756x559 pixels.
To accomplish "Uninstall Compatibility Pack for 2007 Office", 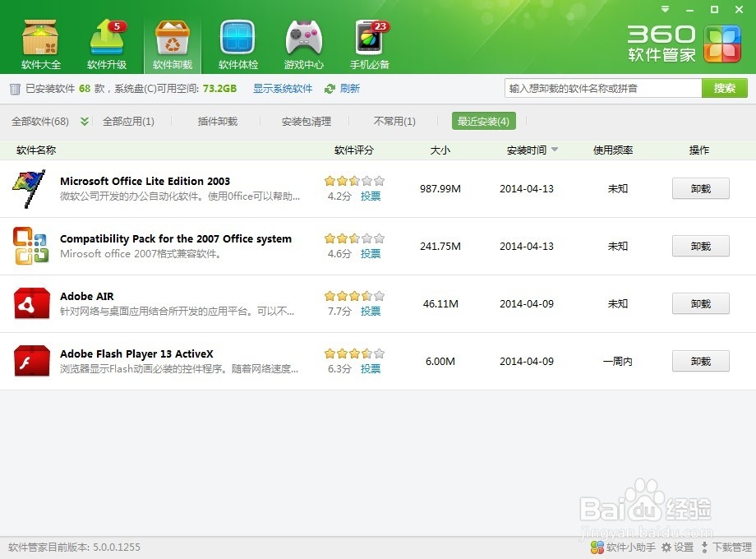I will click(x=701, y=246).
